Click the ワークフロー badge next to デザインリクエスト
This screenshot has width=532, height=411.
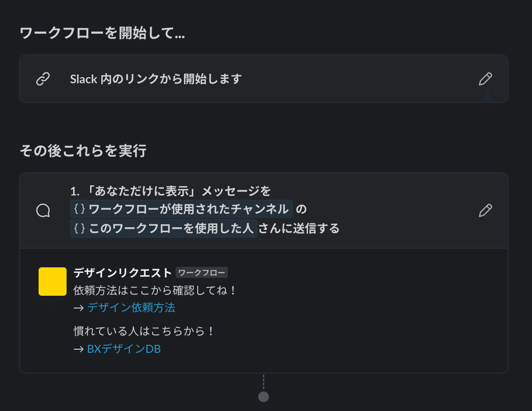click(x=202, y=273)
